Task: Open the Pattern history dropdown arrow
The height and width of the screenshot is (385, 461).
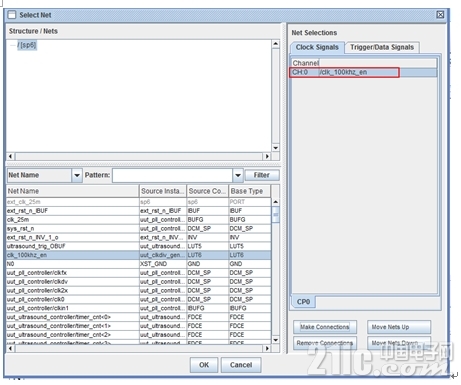Action: tap(238, 175)
